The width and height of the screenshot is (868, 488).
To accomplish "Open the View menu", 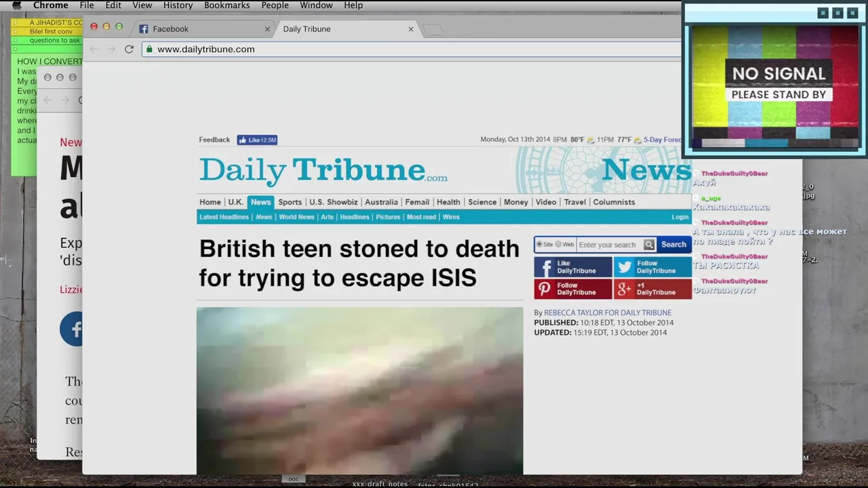I will tap(142, 5).
